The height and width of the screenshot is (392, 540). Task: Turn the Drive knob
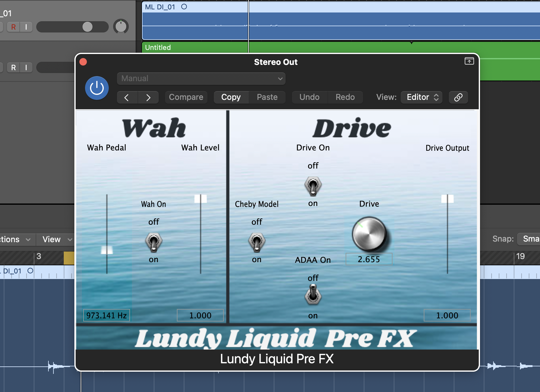(369, 234)
